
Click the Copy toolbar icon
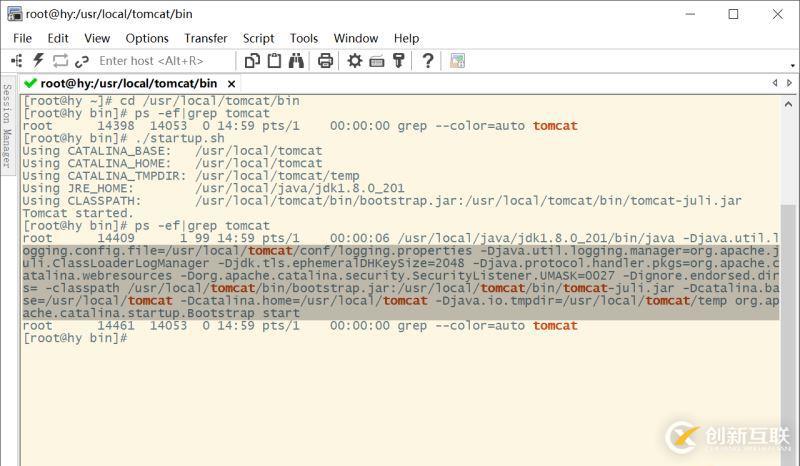[252, 61]
